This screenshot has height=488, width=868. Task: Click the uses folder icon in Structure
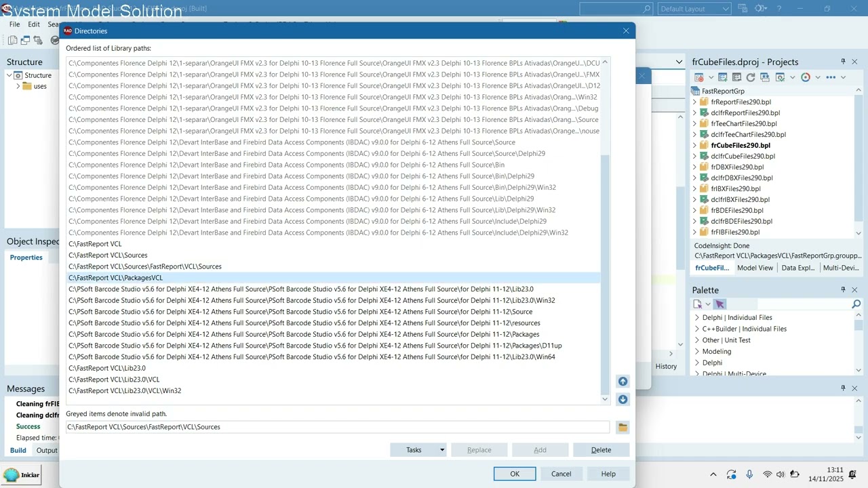click(27, 86)
